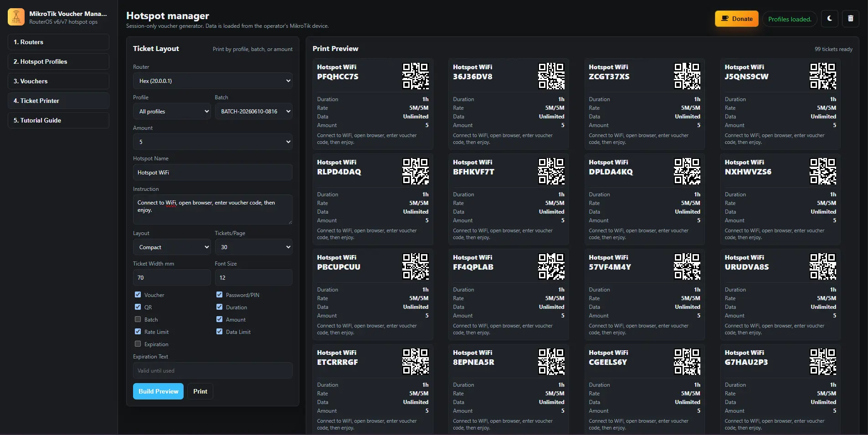This screenshot has width=868, height=435.
Task: Uncheck the Duration checkbox
Action: click(x=219, y=307)
